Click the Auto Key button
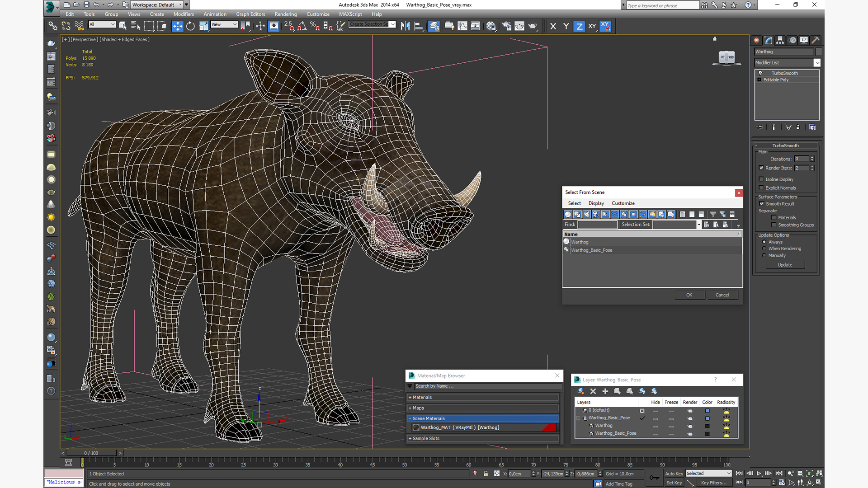868x488 pixels. click(x=674, y=474)
